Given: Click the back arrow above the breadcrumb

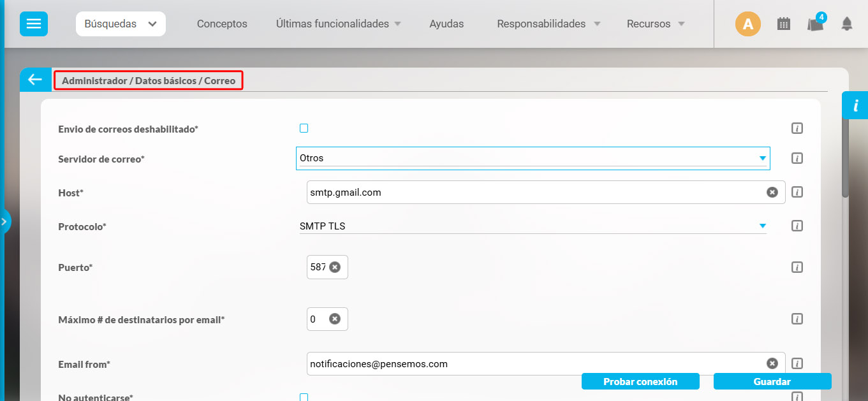Looking at the screenshot, I should click(35, 79).
